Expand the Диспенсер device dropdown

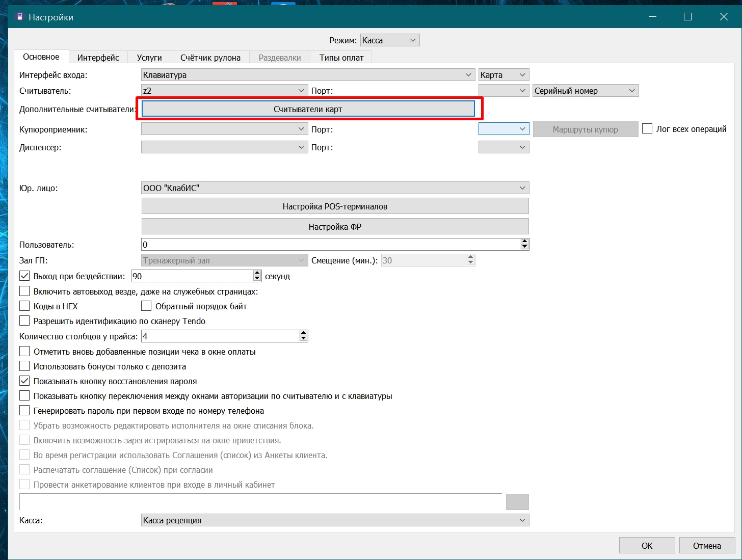pyautogui.click(x=224, y=147)
